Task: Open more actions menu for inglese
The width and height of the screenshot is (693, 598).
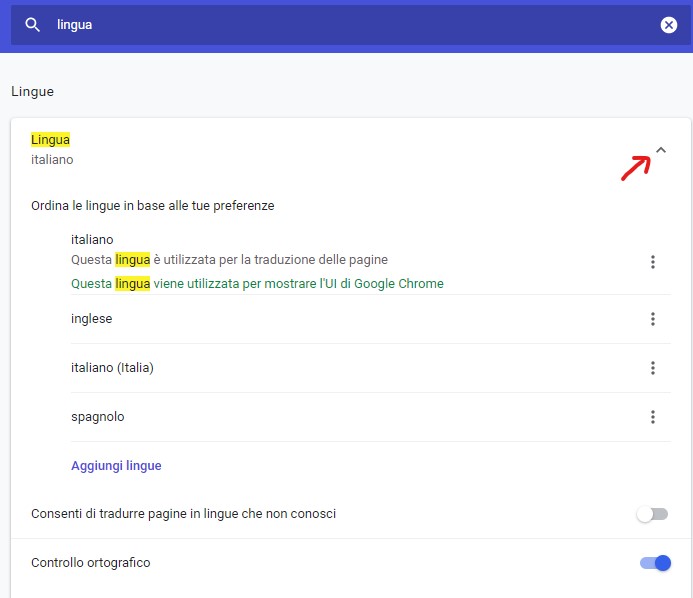Action: [x=652, y=319]
